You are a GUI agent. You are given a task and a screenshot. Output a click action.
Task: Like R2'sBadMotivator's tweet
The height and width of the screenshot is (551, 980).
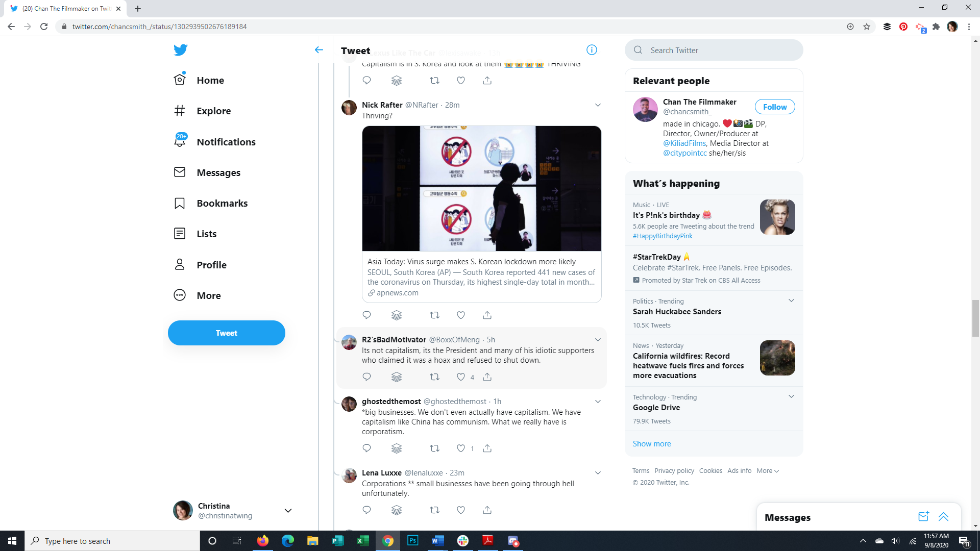point(461,377)
